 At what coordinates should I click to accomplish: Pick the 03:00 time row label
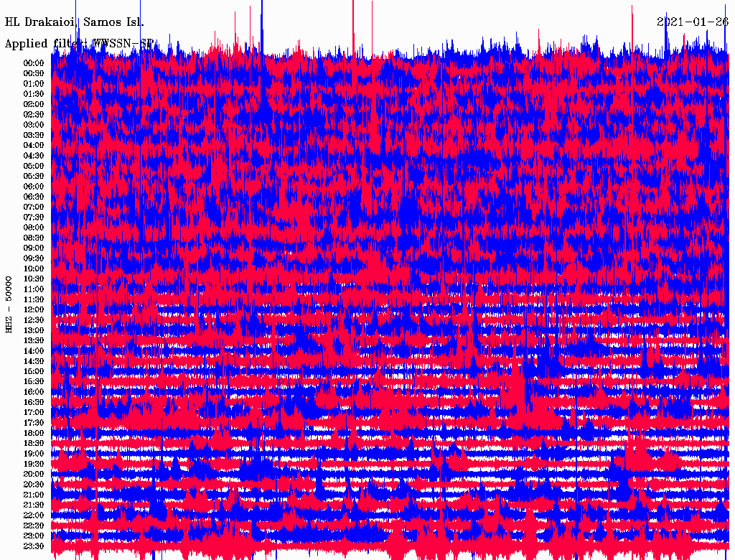(x=34, y=124)
